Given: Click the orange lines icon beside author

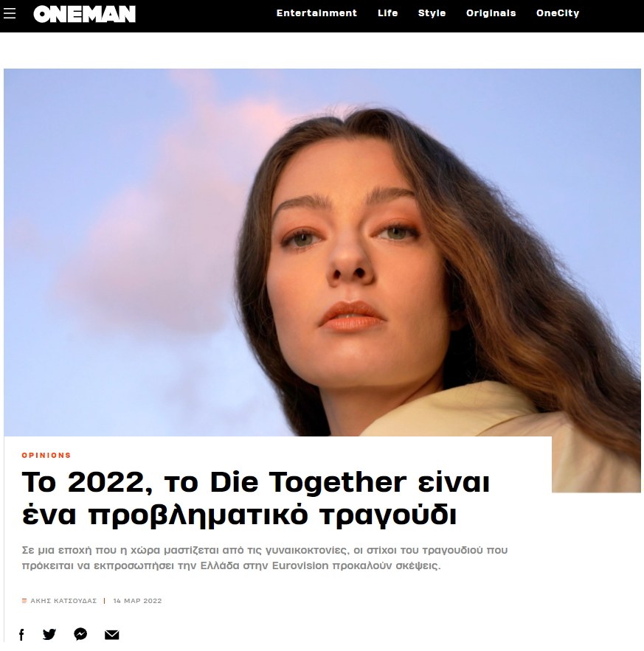Looking at the screenshot, I should [24, 601].
